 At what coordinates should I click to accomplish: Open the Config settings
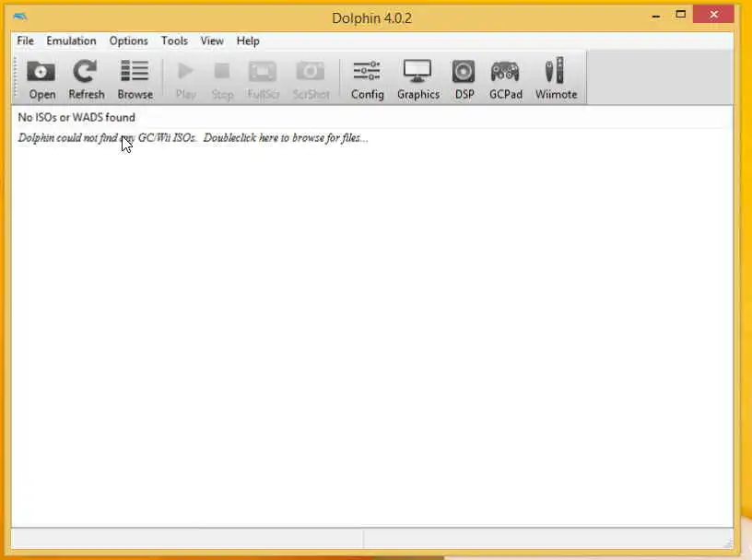click(x=368, y=79)
